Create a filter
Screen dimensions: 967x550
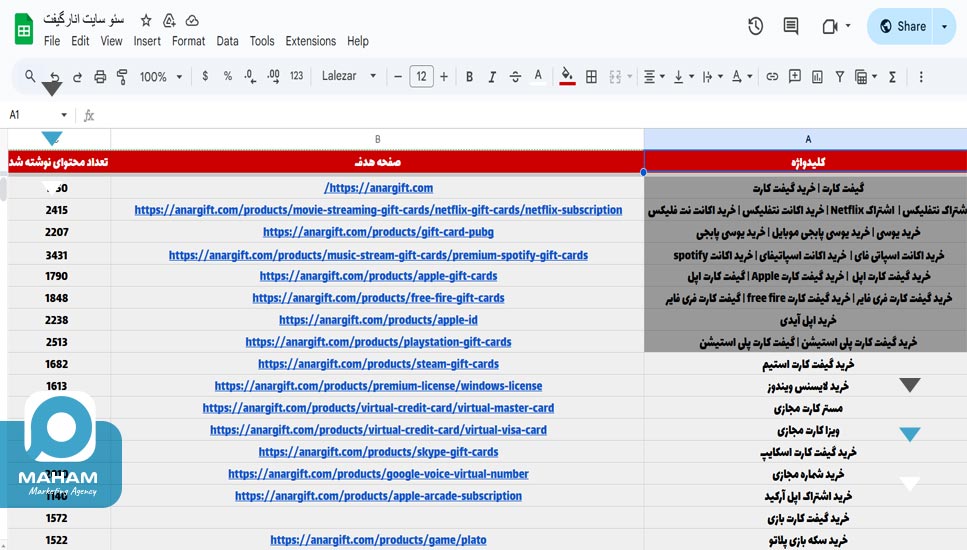click(x=839, y=76)
